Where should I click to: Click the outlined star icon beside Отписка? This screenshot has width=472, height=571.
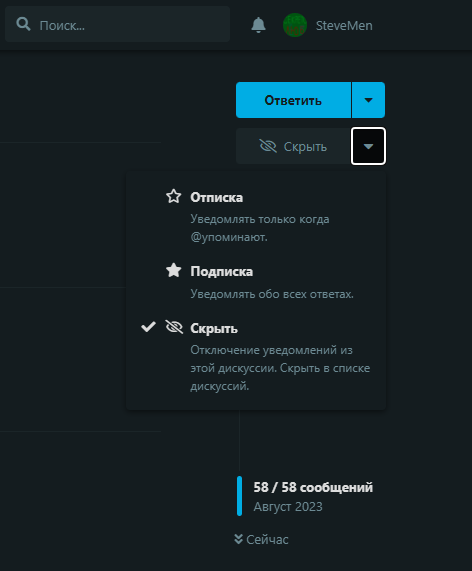click(174, 196)
